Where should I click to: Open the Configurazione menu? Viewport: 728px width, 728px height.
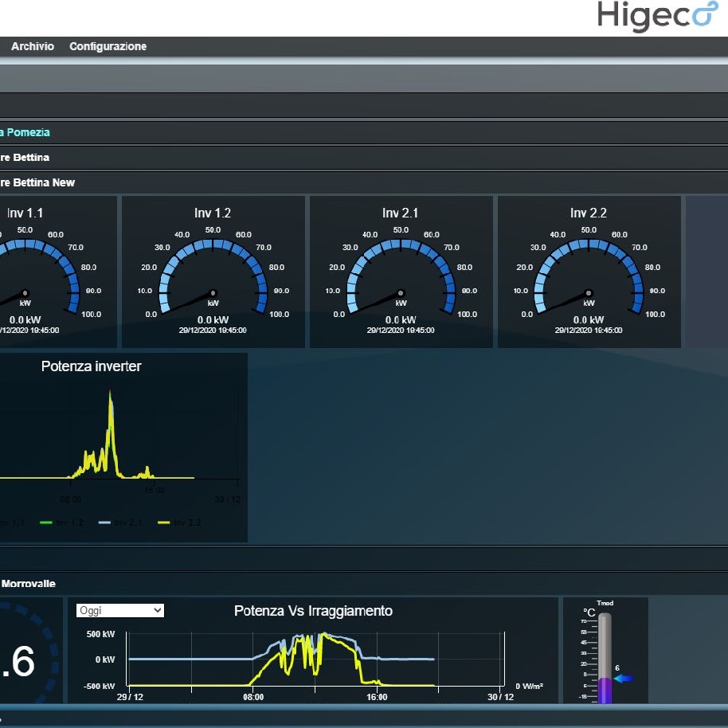point(108,46)
